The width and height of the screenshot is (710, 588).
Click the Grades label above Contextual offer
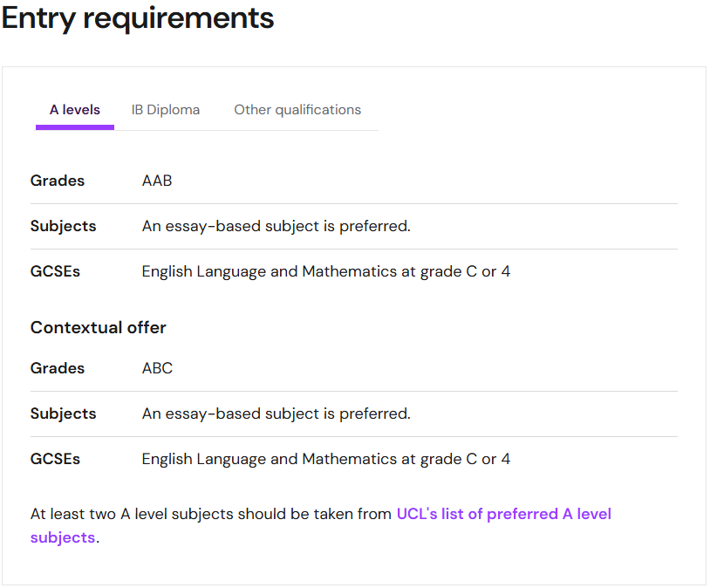click(58, 181)
